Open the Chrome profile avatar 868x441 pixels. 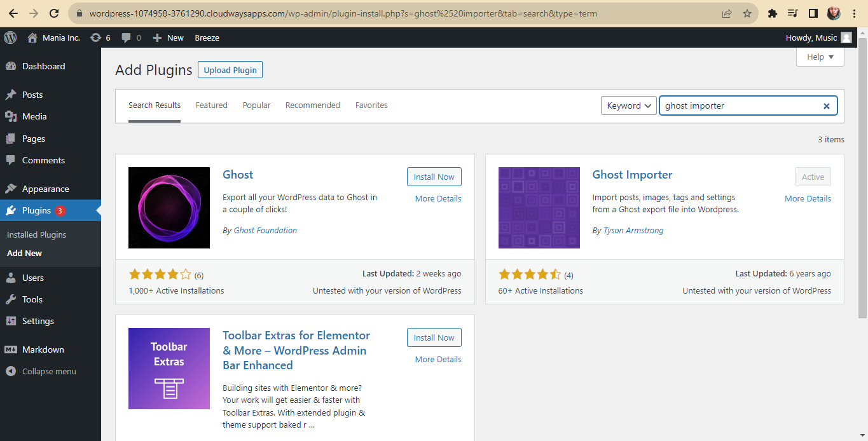(x=834, y=13)
